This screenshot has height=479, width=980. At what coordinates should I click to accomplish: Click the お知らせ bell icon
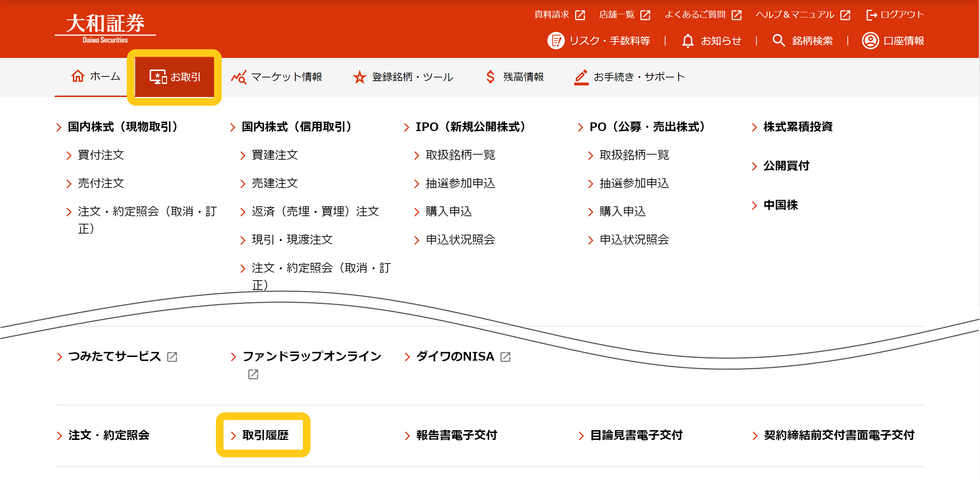click(x=688, y=41)
